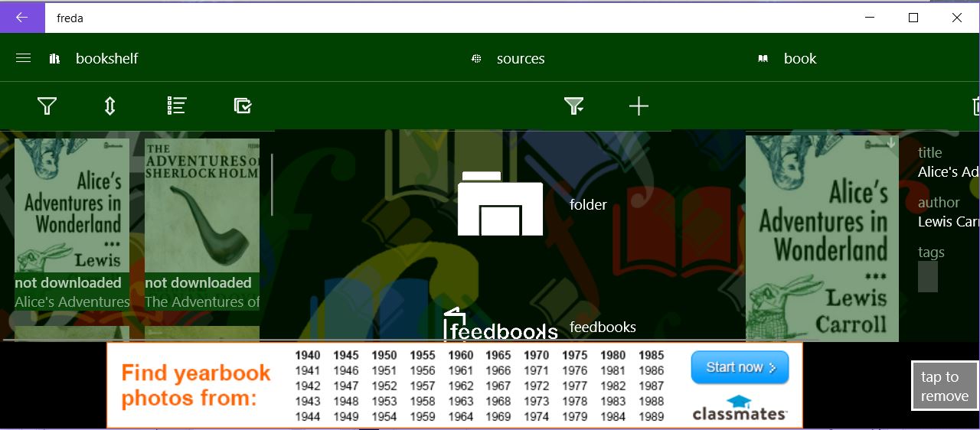Open the large Alice book cover
The height and width of the screenshot is (430, 980).
pos(822,238)
